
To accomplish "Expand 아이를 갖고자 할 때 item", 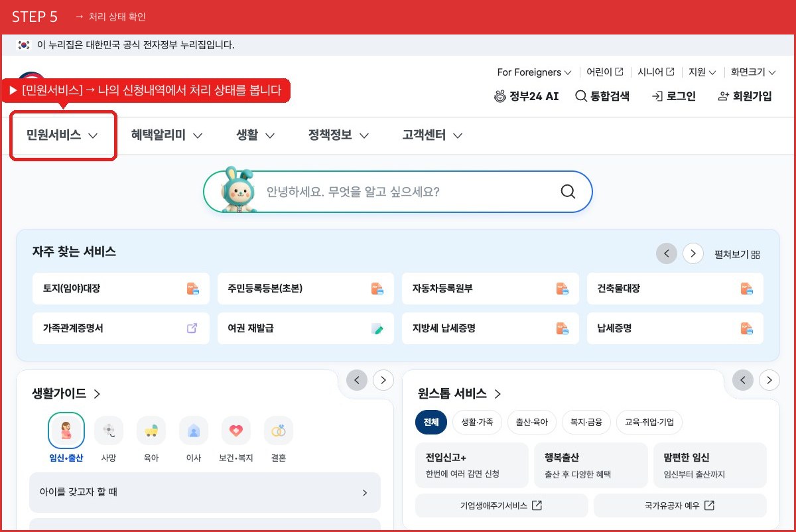I will pos(205,492).
